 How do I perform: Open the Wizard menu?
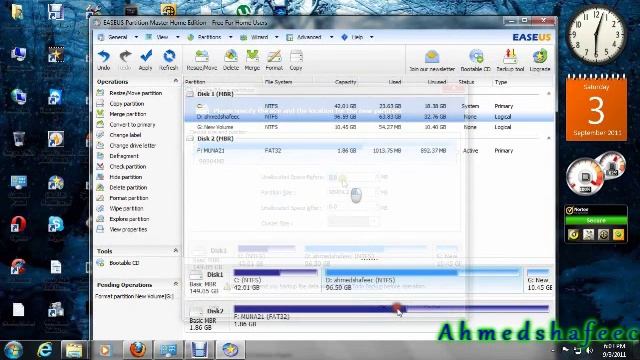260,37
